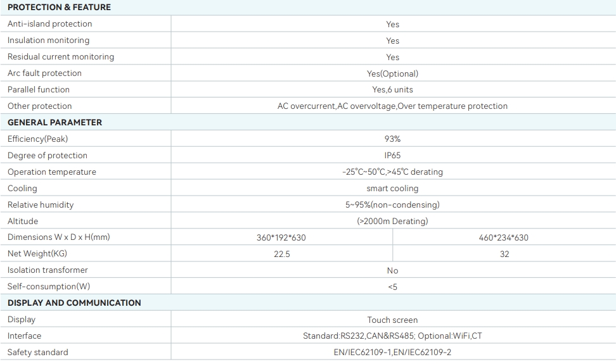Click the PROTECTION & FEATURE section header
Viewport: 616px width, 364px height.
pyautogui.click(x=59, y=8)
